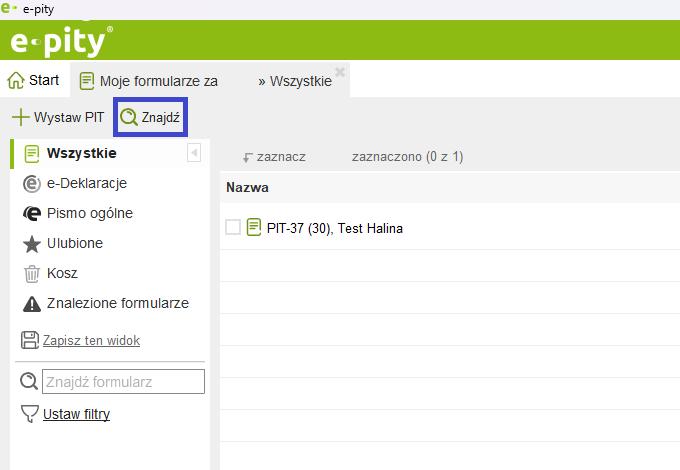Click the Znajdź formularz search field
Viewport: 680px width, 470px height.
pyautogui.click(x=123, y=381)
